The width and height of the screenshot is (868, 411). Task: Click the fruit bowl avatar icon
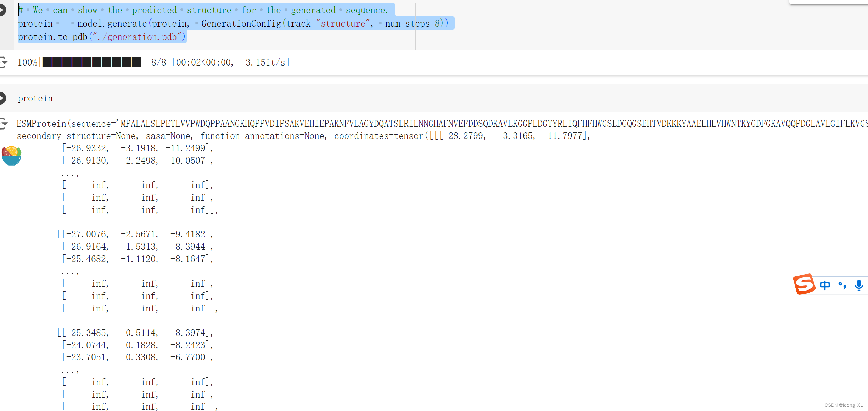tap(11, 156)
